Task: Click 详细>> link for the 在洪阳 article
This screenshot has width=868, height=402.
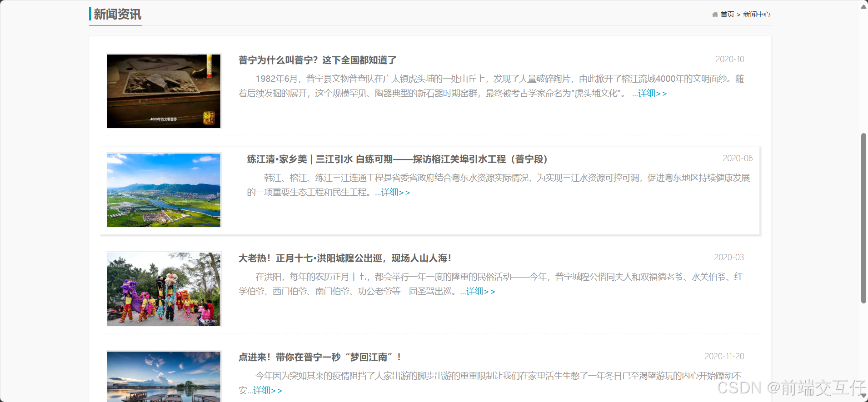Action: 481,291
